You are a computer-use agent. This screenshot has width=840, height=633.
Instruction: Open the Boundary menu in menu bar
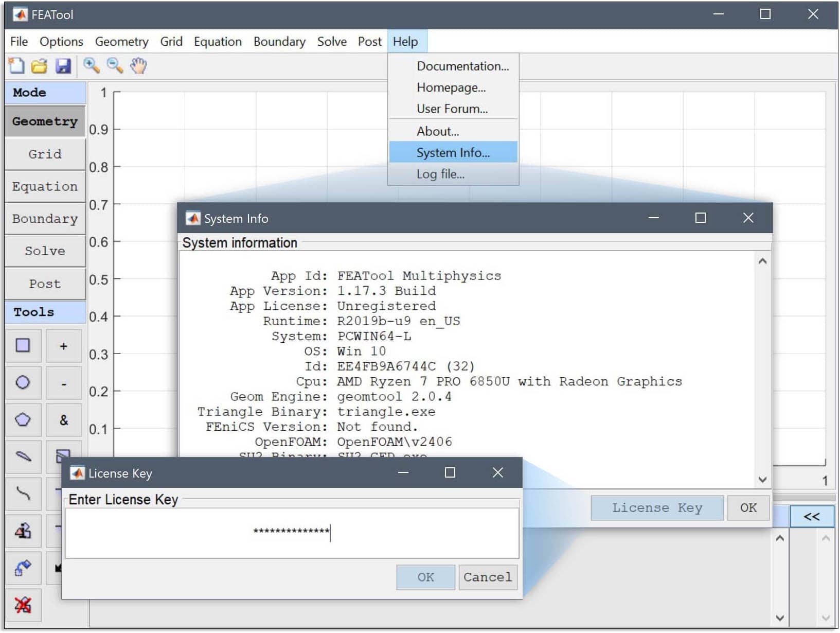[x=279, y=42]
